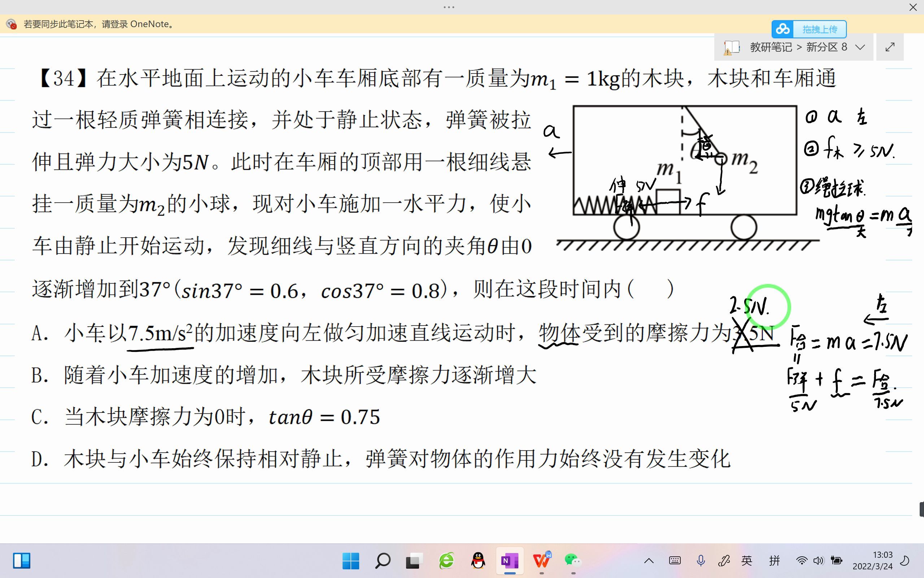The image size is (924, 578).
Task: Click the Baidu cloud upload icon
Action: click(783, 29)
